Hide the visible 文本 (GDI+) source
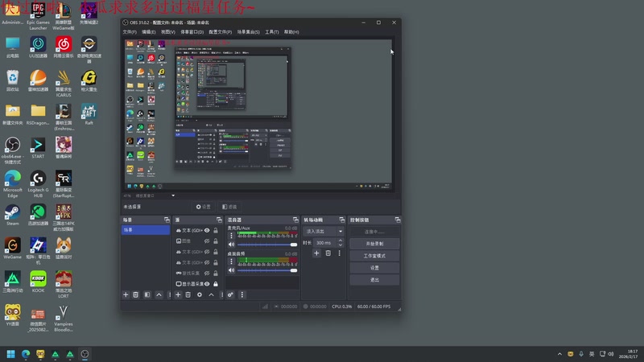644x362 pixels. (207, 231)
